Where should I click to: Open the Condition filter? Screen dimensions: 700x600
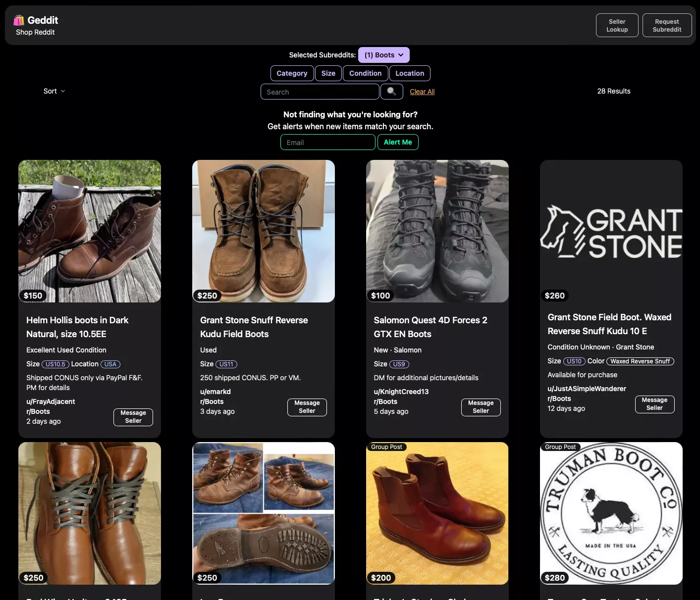[x=365, y=73]
